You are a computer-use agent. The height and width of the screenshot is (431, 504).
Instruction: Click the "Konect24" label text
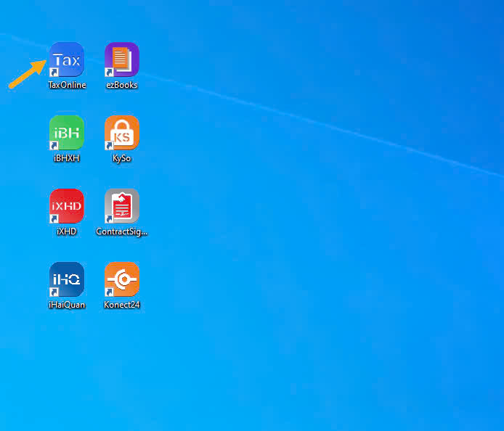tap(122, 305)
